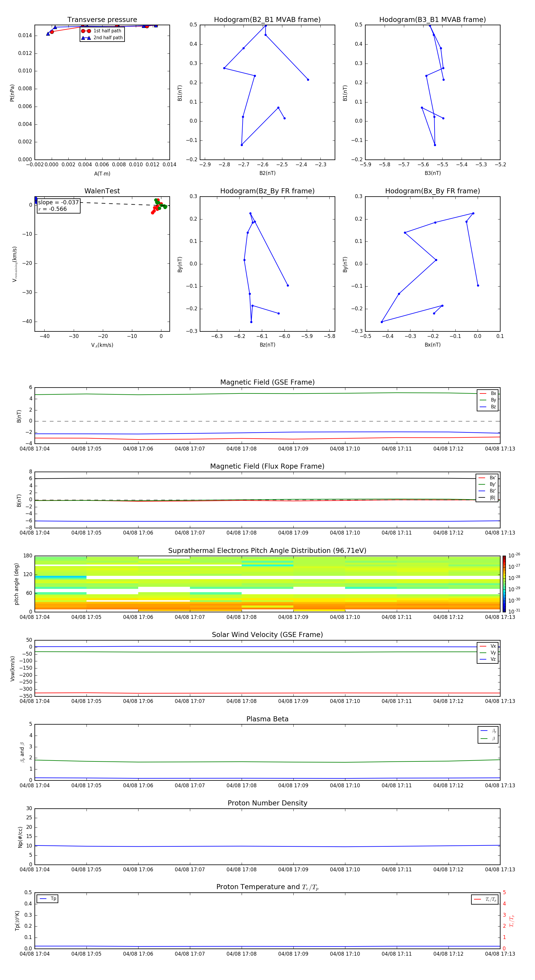Click "04/08 17:13" tick under Plasma Beta plot
This screenshot has height=980, width=535.
[x=500, y=785]
